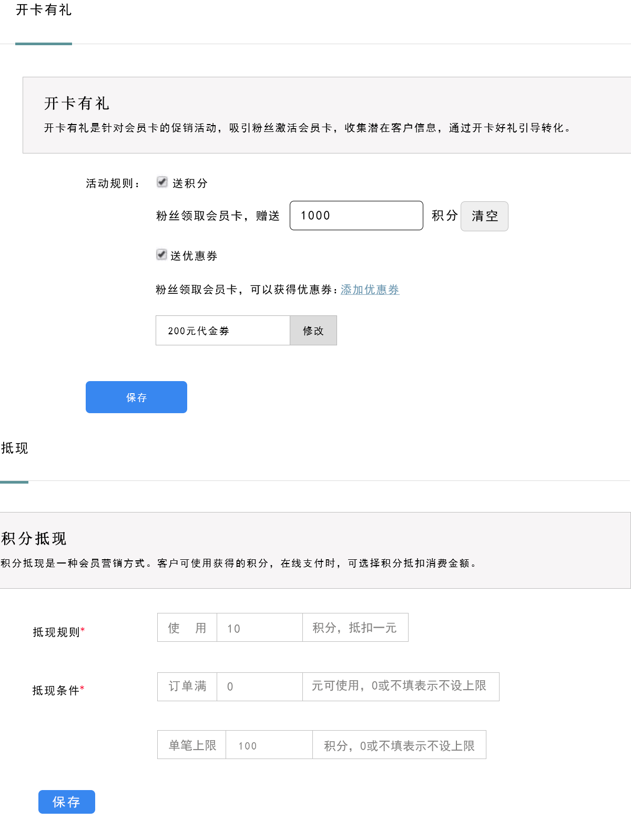This screenshot has width=631, height=840.
Task: Toggle the 送积分 checkbox
Action: click(162, 182)
